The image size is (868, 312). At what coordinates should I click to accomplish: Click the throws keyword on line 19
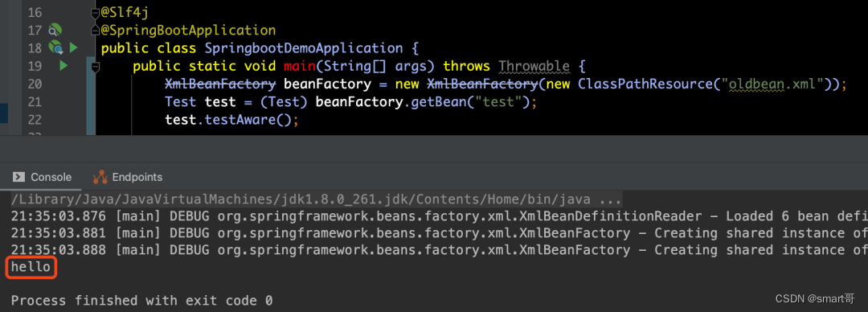point(467,67)
